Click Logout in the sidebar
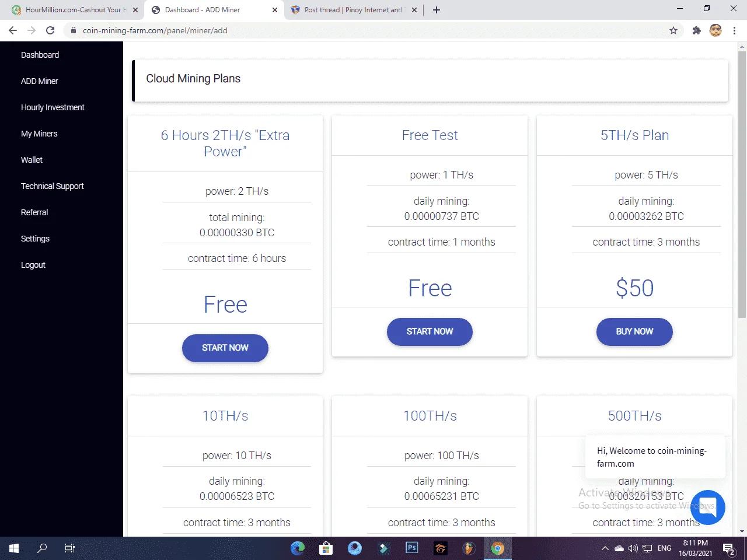The image size is (747, 560). 33,265
